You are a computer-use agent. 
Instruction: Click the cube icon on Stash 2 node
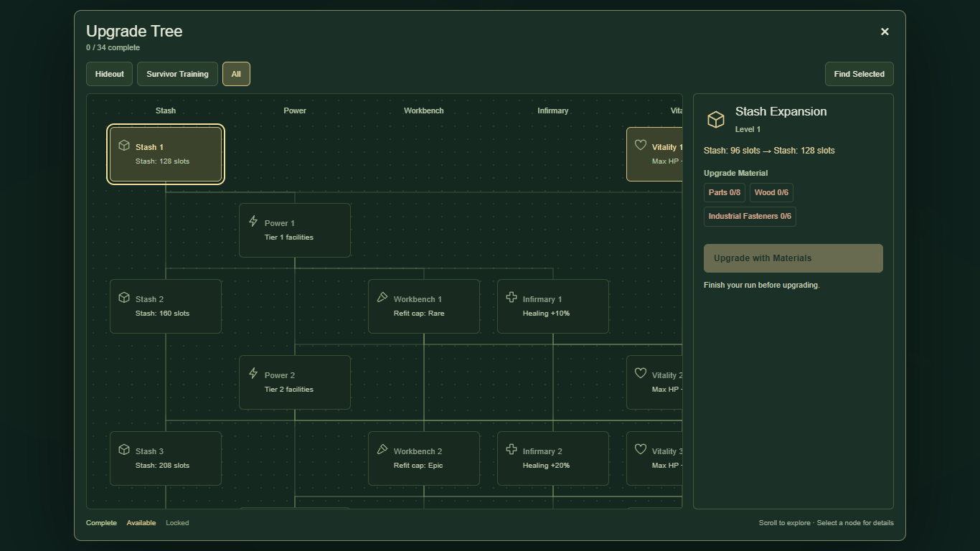click(123, 298)
